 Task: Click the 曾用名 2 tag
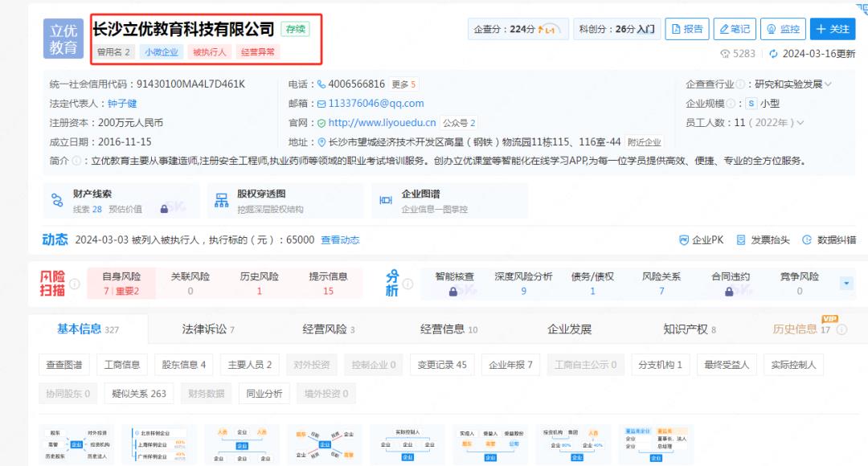pos(113,52)
